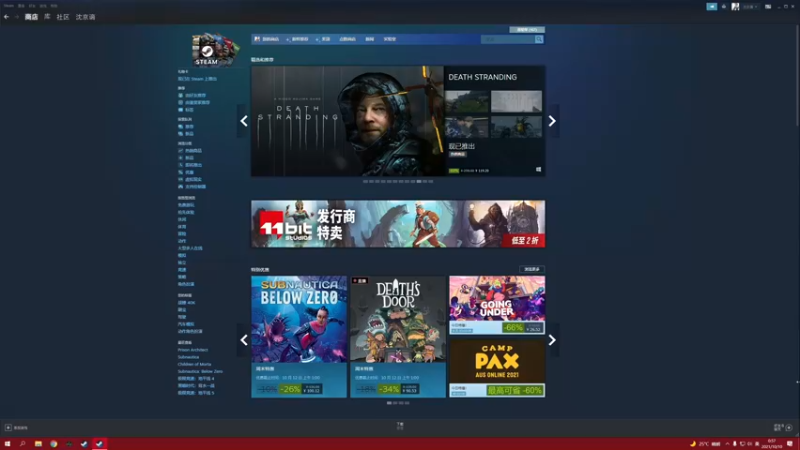
Task: Open 'Prison Architect' in recently viewed
Action: pyautogui.click(x=193, y=350)
